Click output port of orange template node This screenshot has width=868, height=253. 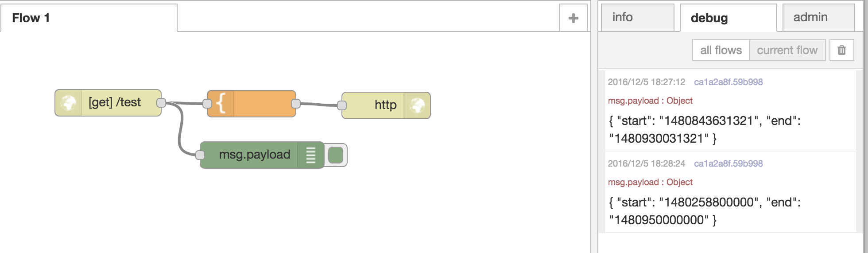(x=296, y=104)
